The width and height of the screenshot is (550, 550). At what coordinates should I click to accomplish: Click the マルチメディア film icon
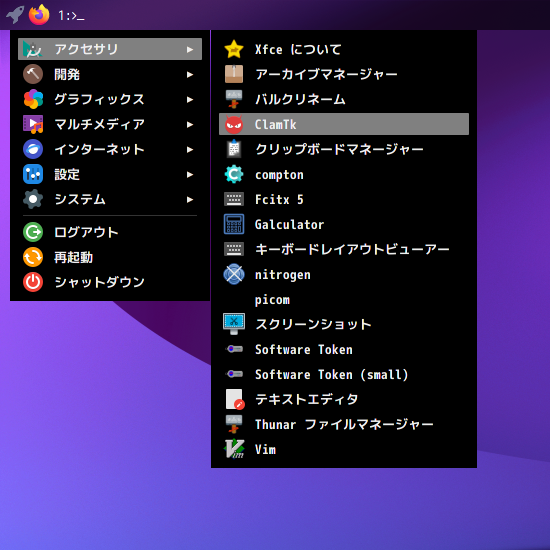[33, 124]
